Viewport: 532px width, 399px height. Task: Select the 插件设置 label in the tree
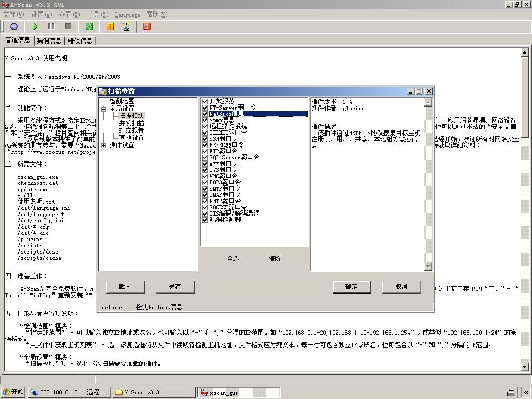pyautogui.click(x=122, y=145)
